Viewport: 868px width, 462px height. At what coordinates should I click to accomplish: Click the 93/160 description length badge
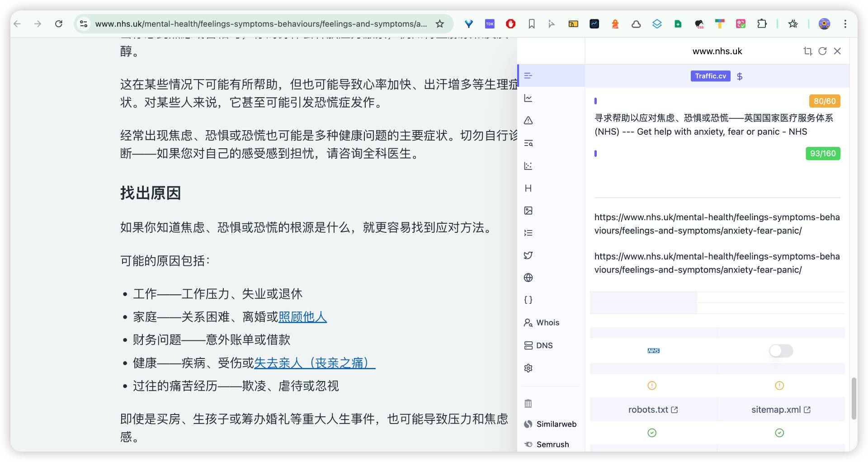coord(823,154)
